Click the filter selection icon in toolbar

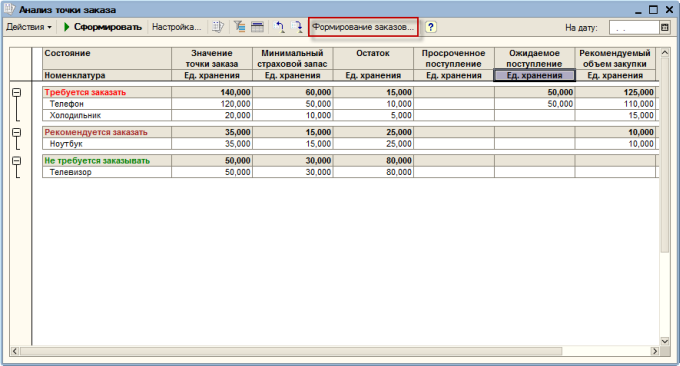point(239,27)
